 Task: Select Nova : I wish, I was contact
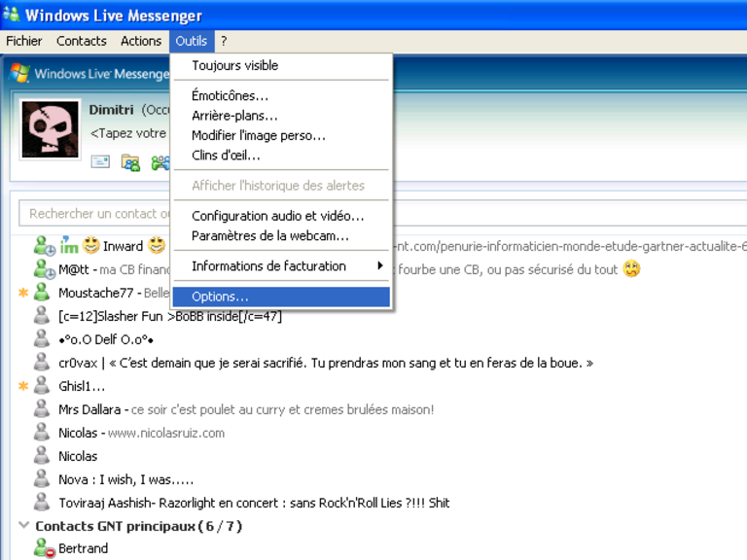click(126, 479)
